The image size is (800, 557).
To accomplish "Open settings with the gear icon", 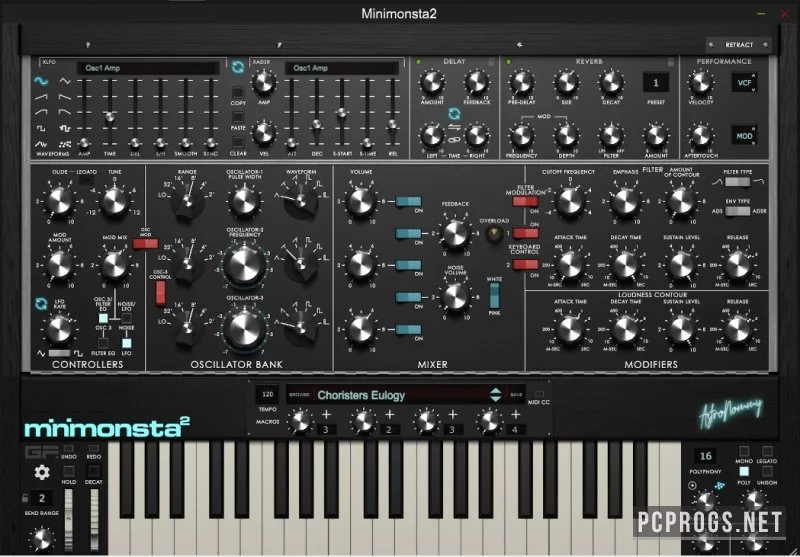I will 42,473.
